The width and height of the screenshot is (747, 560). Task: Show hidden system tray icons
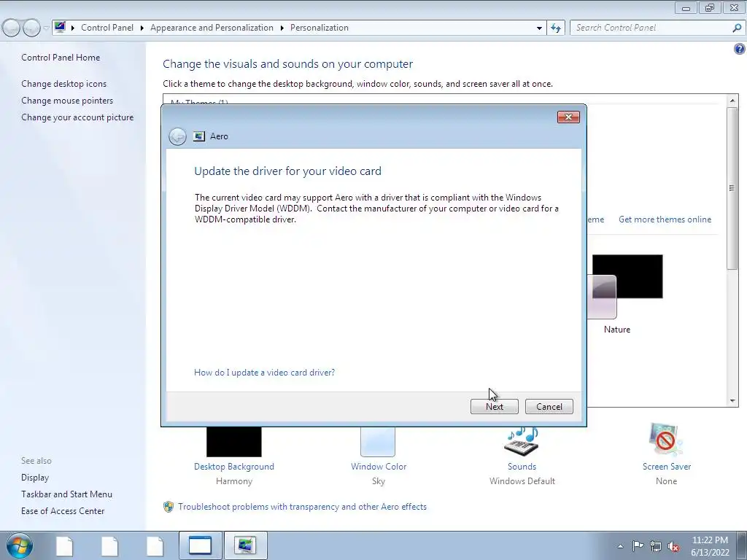click(x=620, y=546)
